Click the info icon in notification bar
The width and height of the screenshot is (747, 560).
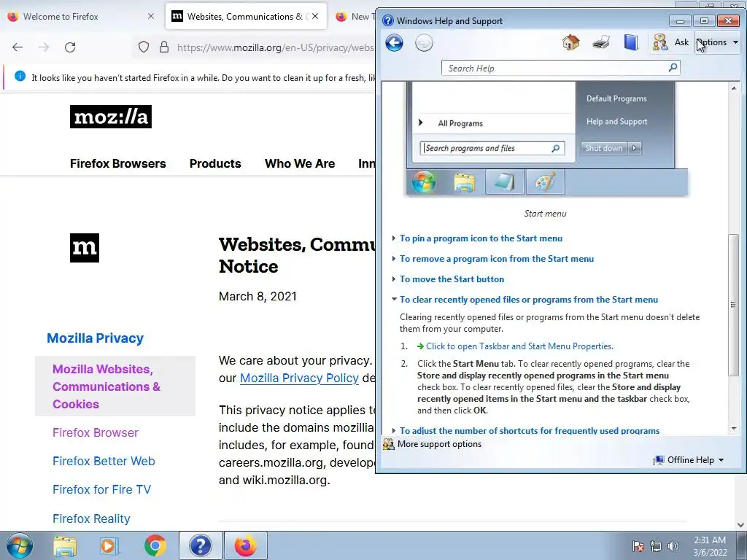point(20,76)
